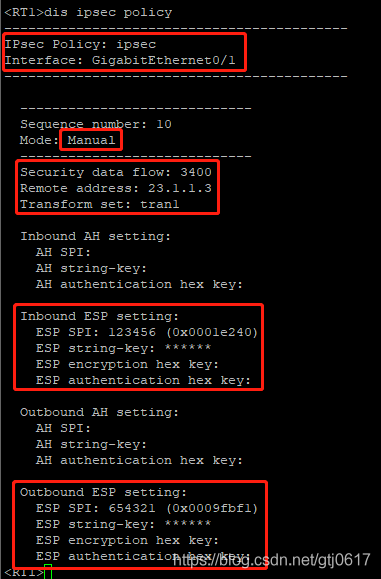Click inbound ESP SPI value 123456

click(132, 332)
